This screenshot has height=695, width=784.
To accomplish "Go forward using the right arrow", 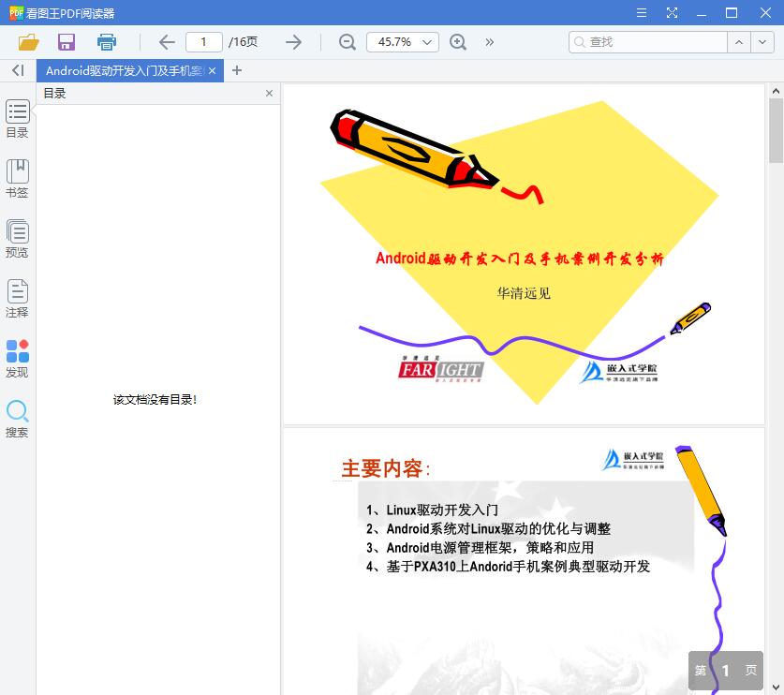I will coord(293,42).
